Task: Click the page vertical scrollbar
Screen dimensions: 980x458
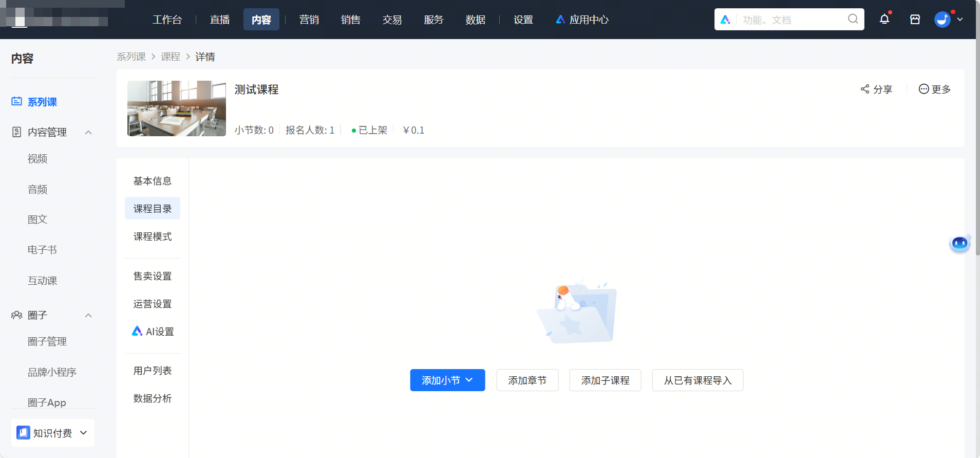Action: coord(978,129)
